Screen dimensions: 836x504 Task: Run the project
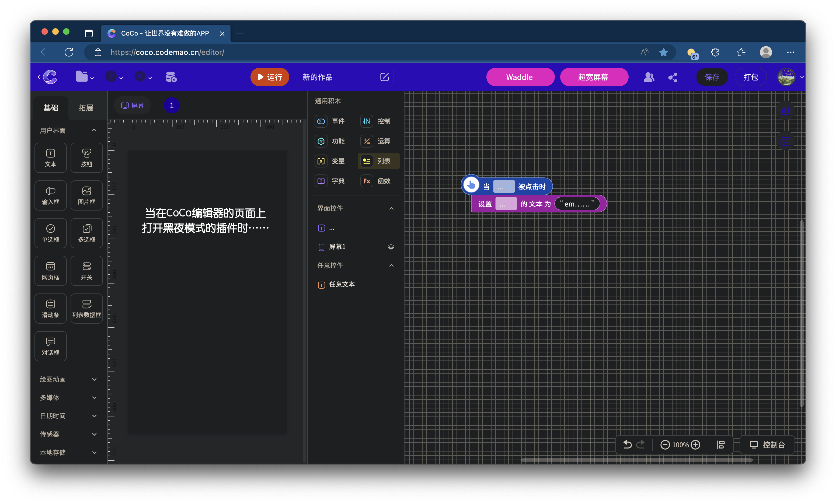pyautogui.click(x=270, y=77)
